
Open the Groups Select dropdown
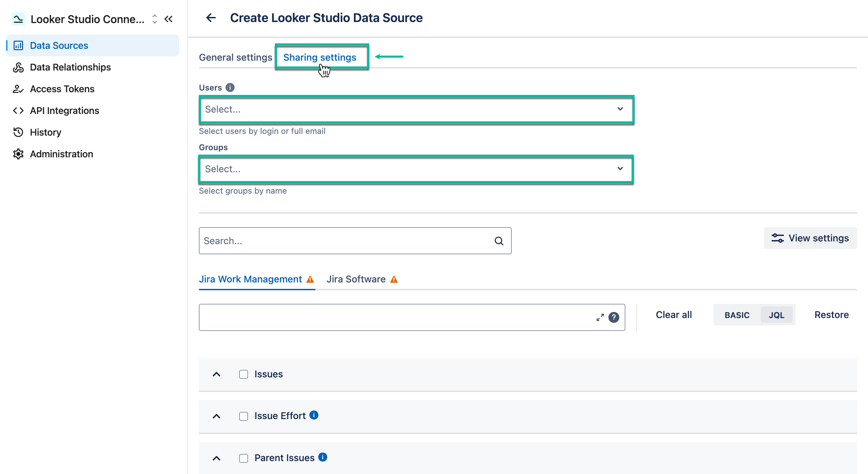click(416, 169)
